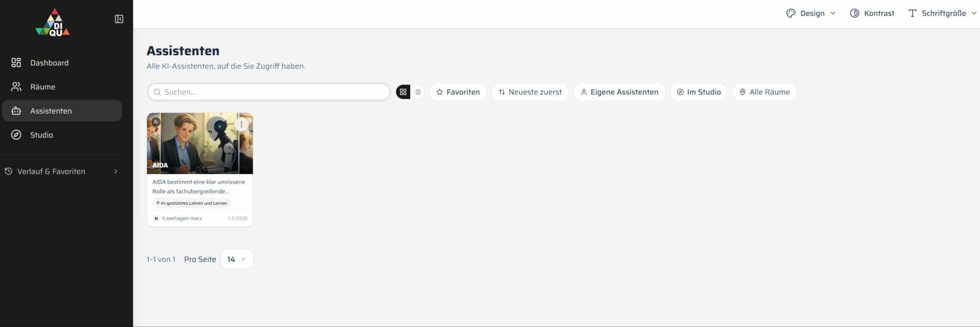Click the KI-gestütztes Lehren und Lernen tag
Viewport: 980px width, 327px height.
pos(191,203)
